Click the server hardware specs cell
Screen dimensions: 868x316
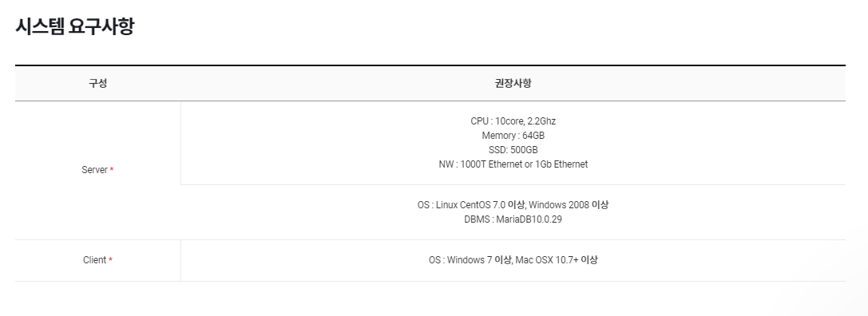point(513,143)
